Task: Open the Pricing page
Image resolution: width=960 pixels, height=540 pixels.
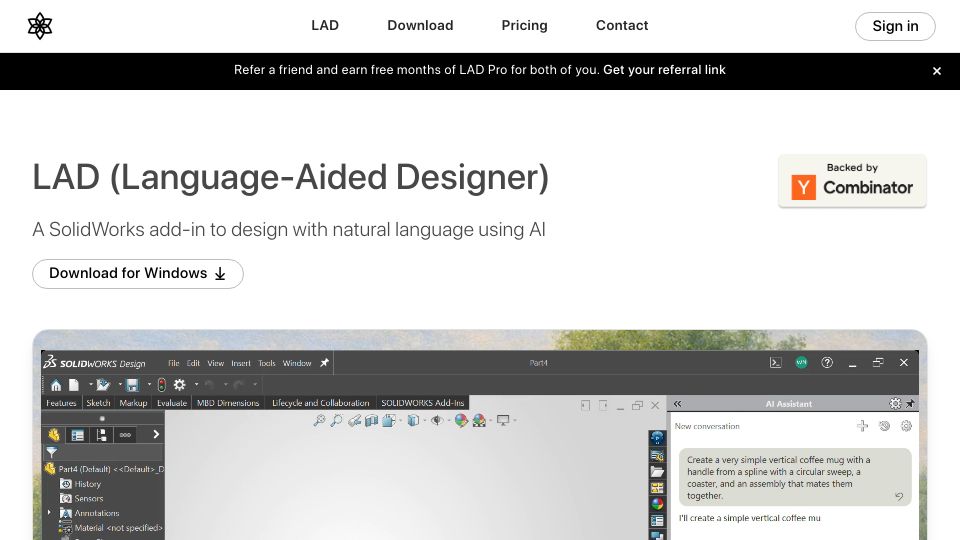Action: tap(524, 26)
